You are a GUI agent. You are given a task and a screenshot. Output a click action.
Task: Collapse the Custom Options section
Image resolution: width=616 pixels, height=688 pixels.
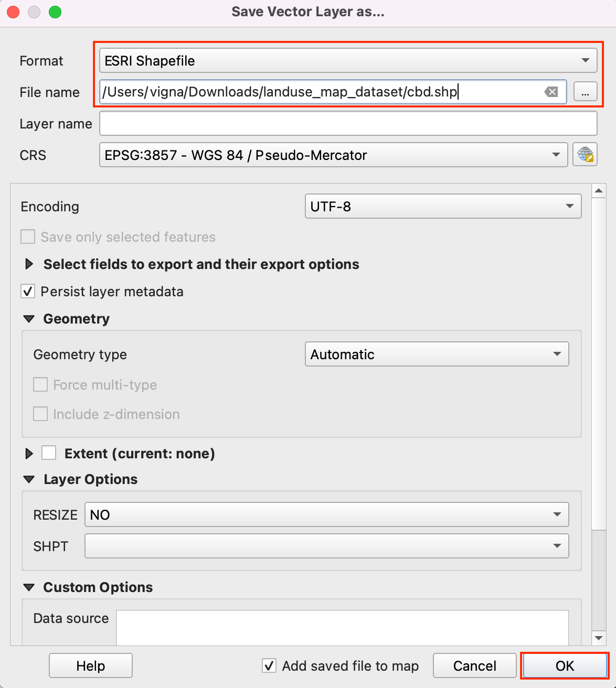tap(29, 587)
